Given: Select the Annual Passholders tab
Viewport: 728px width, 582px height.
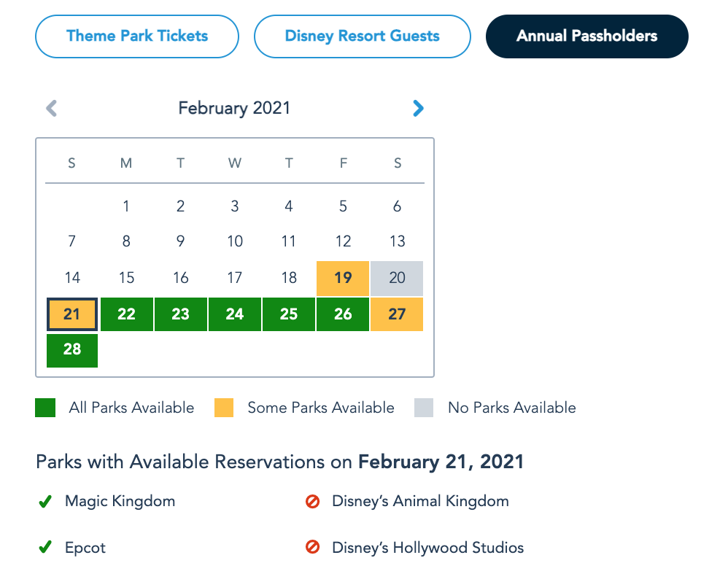Looking at the screenshot, I should point(586,36).
